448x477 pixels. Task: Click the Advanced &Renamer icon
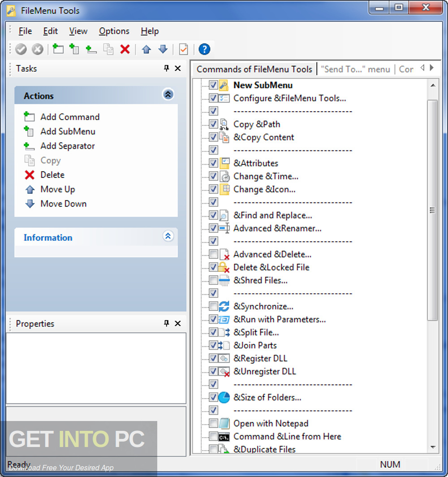tap(224, 228)
